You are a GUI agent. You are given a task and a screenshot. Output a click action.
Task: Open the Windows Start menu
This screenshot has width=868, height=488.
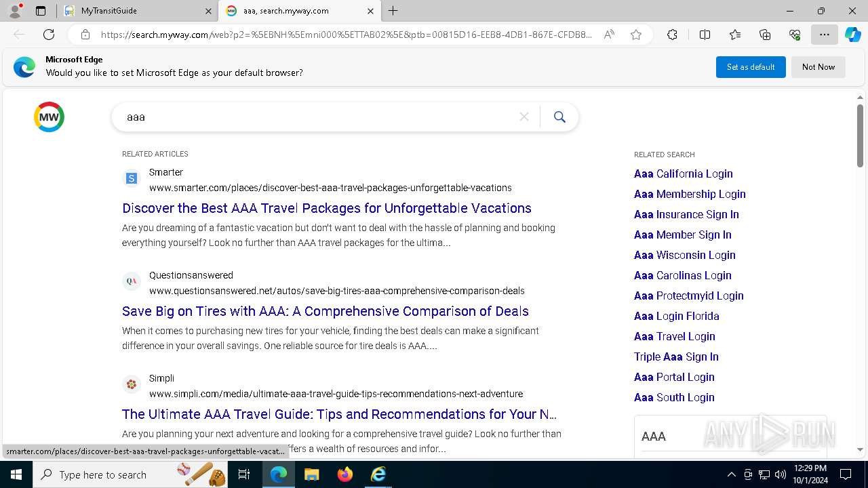pyautogui.click(x=16, y=474)
